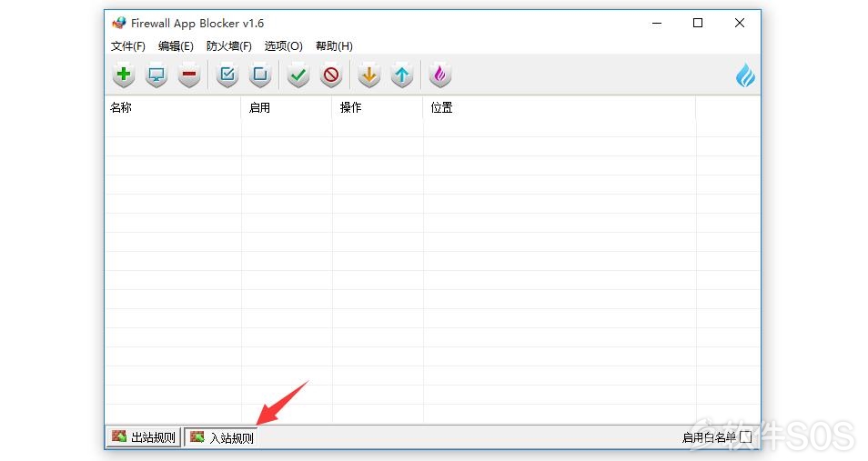The height and width of the screenshot is (461, 868).
Task: Click the green plus add application icon
Action: pos(124,75)
